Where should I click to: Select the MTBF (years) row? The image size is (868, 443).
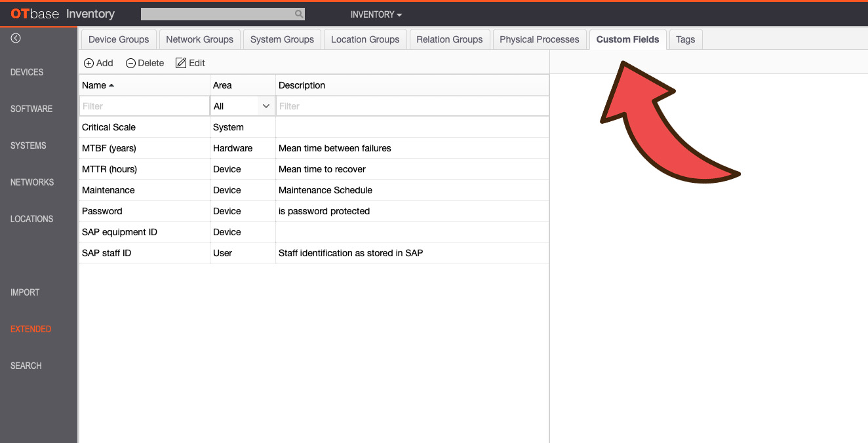tap(314, 148)
